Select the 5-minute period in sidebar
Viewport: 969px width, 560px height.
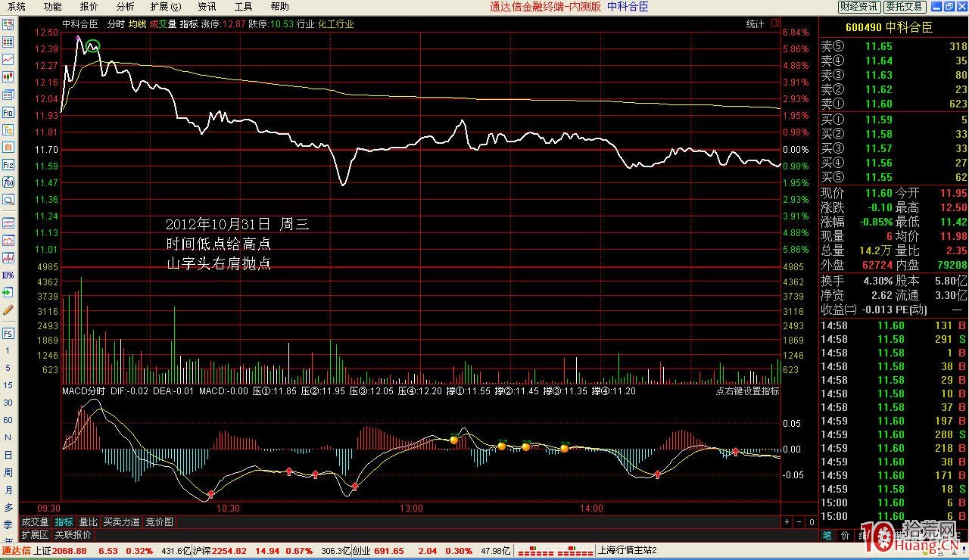pyautogui.click(x=8, y=368)
